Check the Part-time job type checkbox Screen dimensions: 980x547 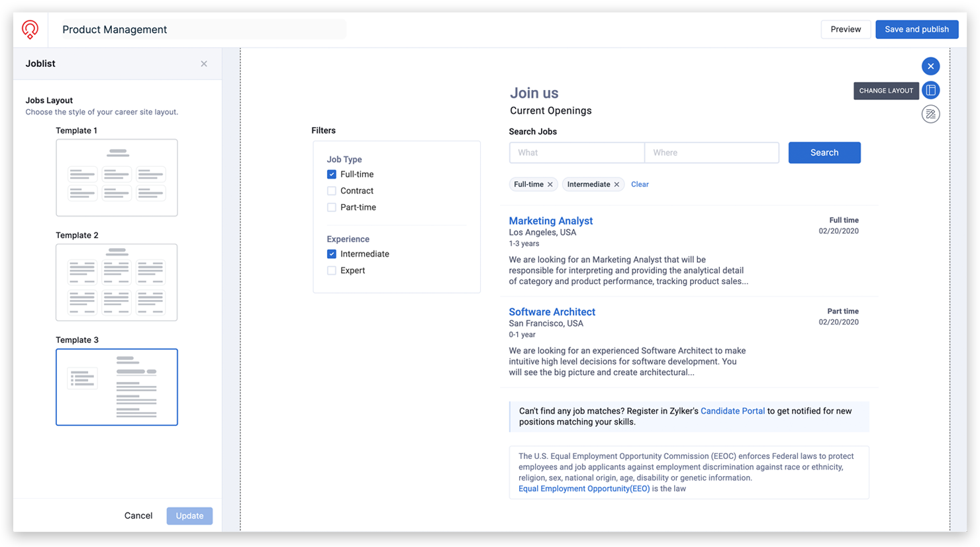332,207
